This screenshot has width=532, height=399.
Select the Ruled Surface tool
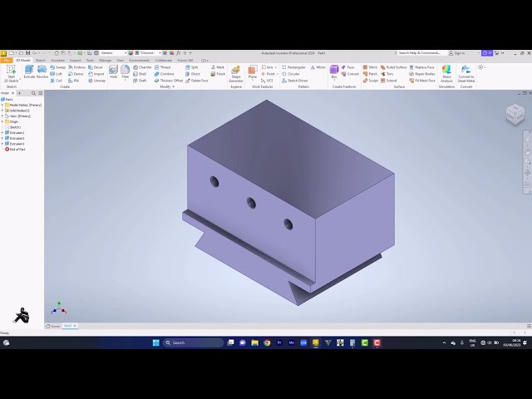click(x=393, y=67)
